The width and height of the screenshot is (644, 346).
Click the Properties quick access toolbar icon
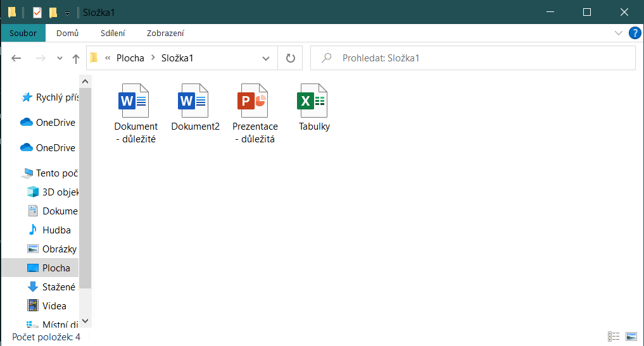[x=37, y=13]
